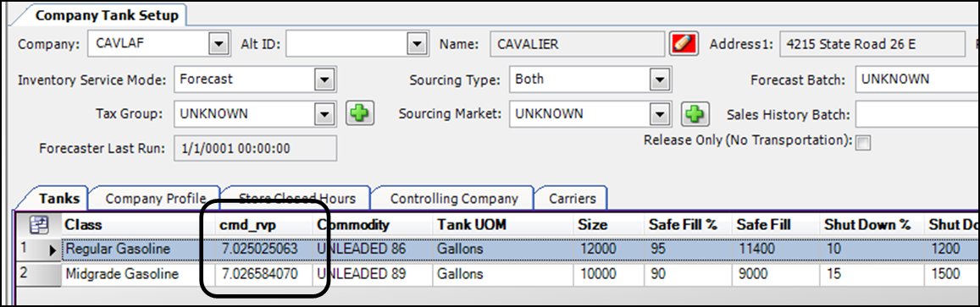Select the Carriers tab

coord(572,199)
